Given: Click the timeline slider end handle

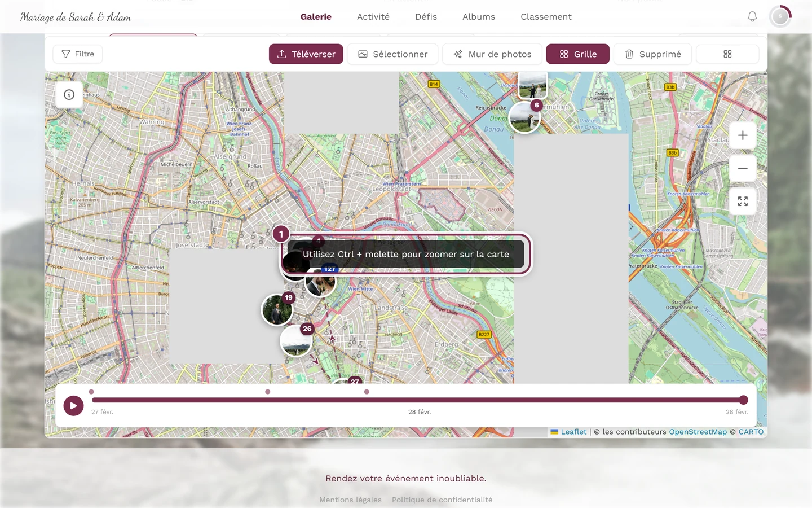Looking at the screenshot, I should coord(743,400).
